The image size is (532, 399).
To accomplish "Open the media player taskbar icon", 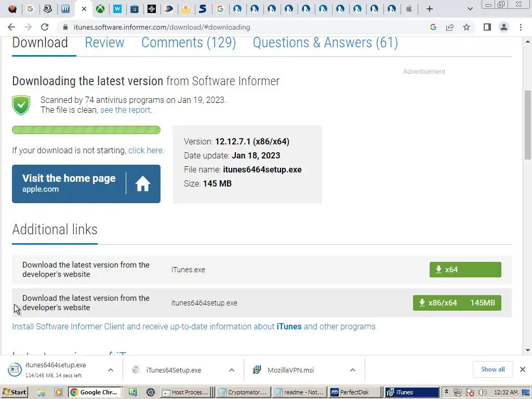I will pyautogui.click(x=59, y=392).
